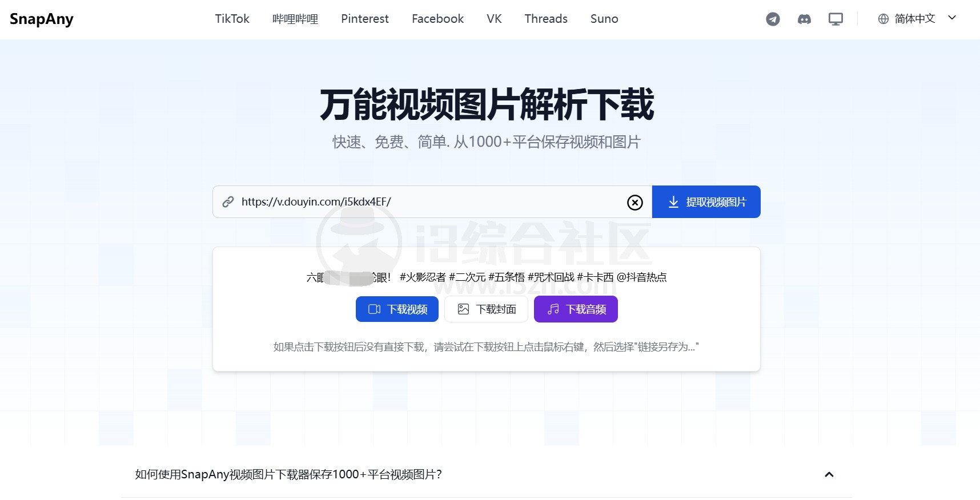Viewport: 980px width, 500px height.
Task: Switch to the Threads page
Action: point(545,19)
